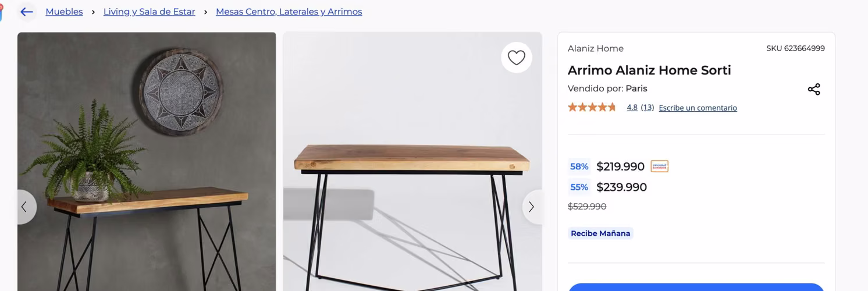Click the Recibe Mañana badge
This screenshot has height=291, width=868.
pos(600,233)
